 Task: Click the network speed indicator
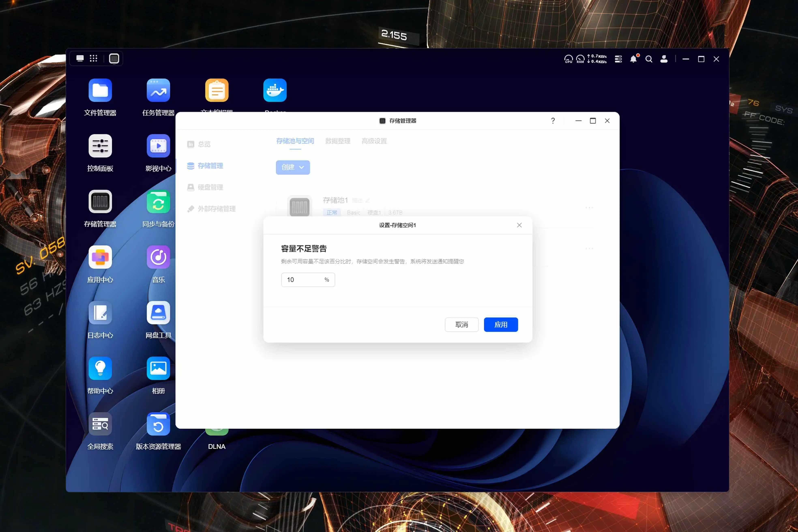(597, 59)
